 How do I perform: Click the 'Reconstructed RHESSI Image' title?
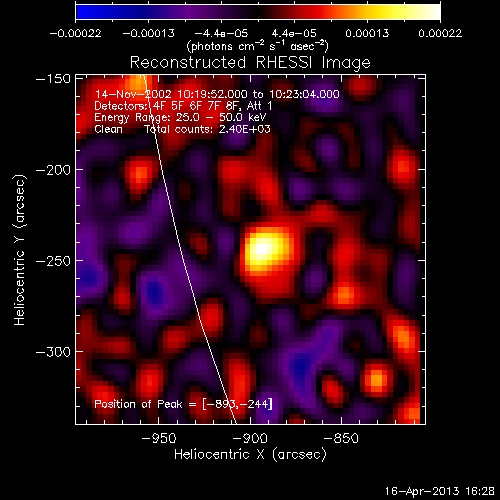click(250, 63)
